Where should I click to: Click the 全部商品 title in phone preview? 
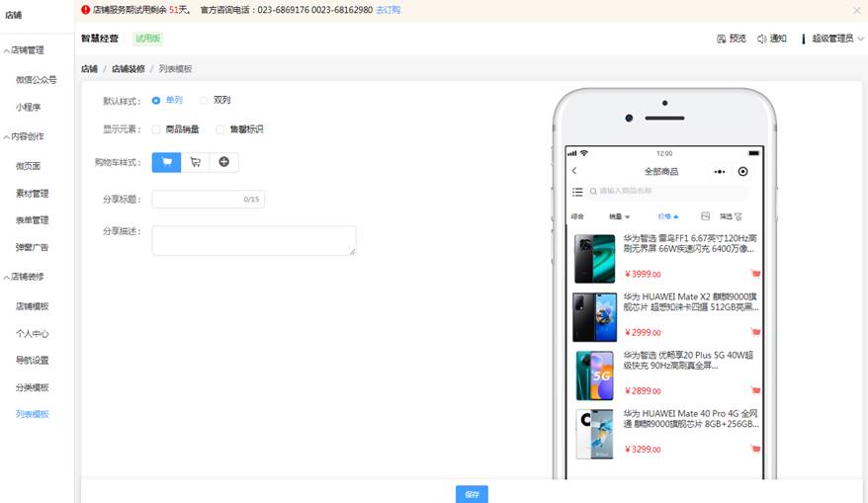661,172
